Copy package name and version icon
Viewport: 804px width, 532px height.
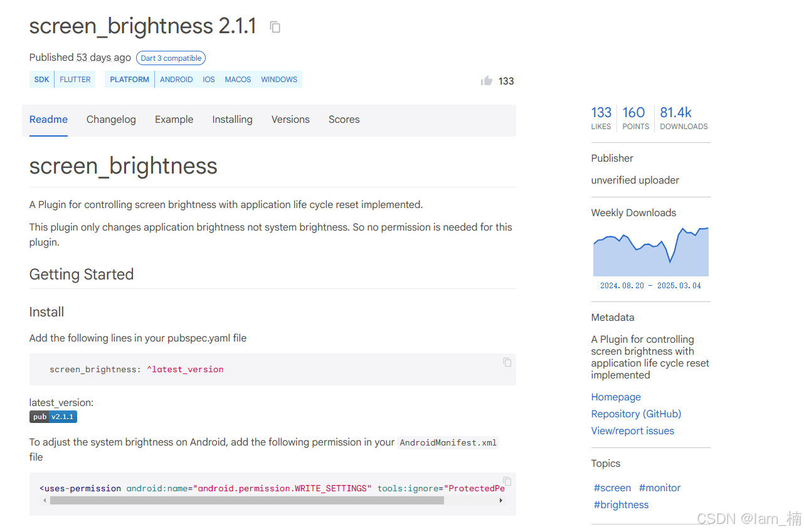coord(275,27)
